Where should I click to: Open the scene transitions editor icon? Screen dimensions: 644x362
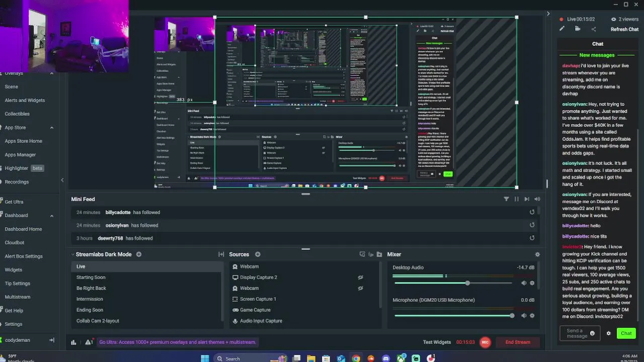tap(221, 254)
